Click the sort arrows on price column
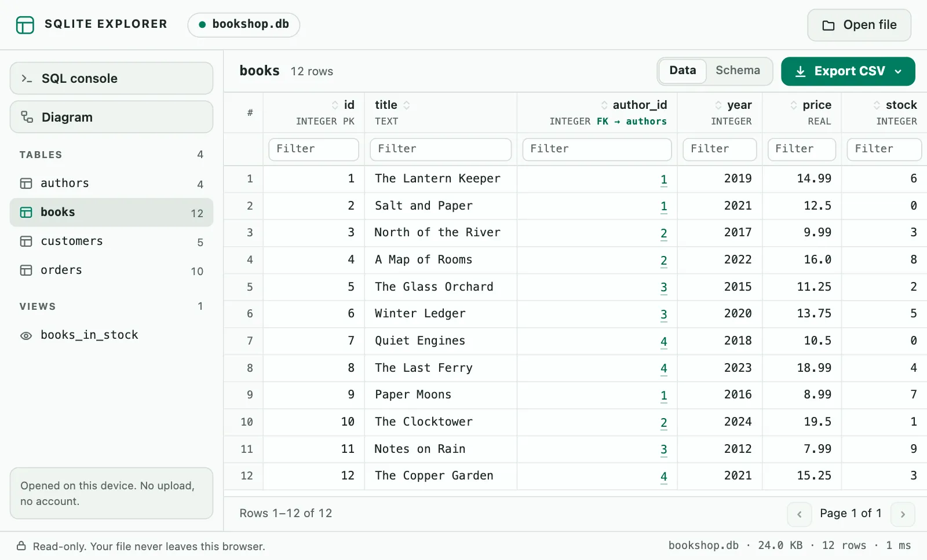Screen dimensions: 927x560 [x=794, y=105]
